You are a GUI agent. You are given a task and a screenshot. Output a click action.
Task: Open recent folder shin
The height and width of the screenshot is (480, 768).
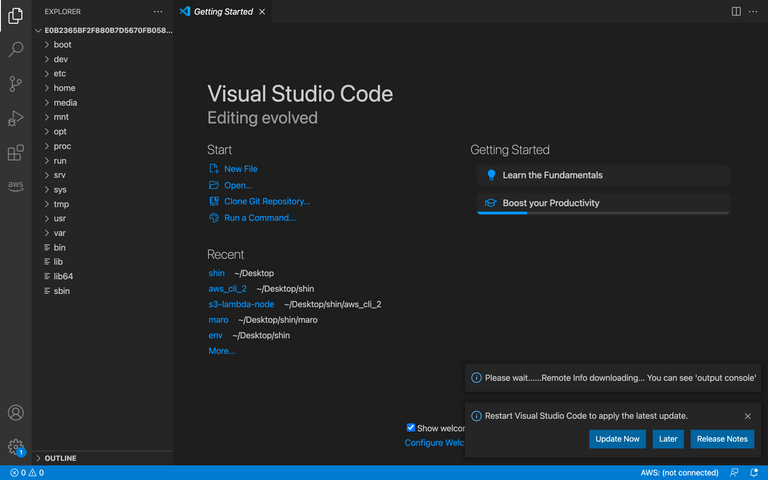[216, 273]
